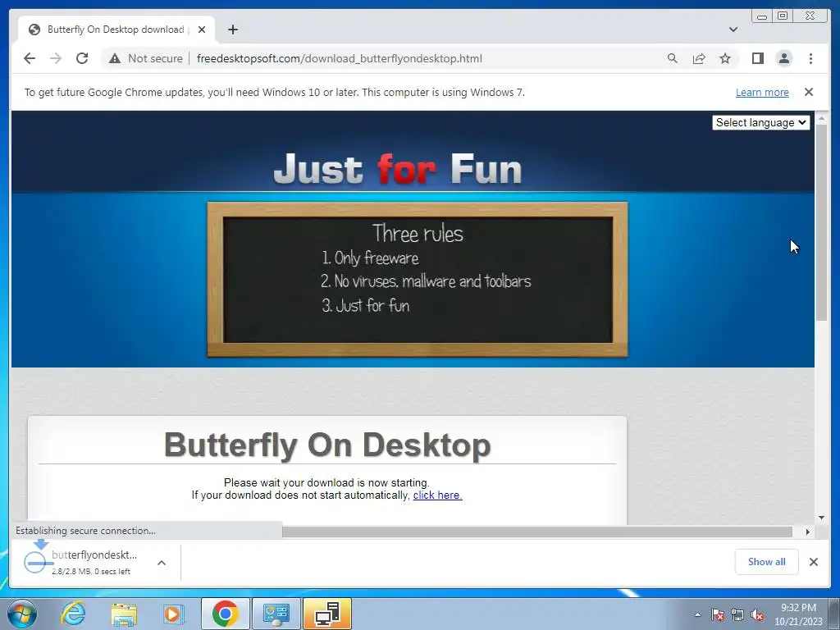The height and width of the screenshot is (630, 840).
Task: Open the network computers taskbar app
Action: coord(327,614)
